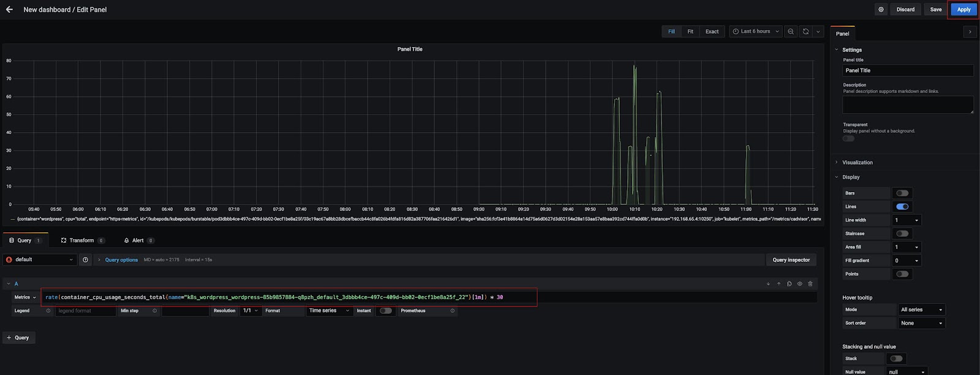Enable the Transparent background switch
This screenshot has width=980, height=375.
point(848,138)
